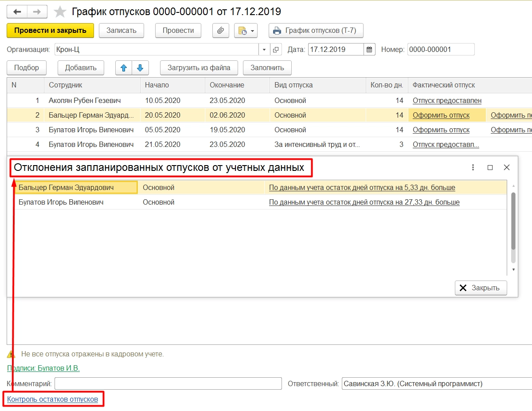Move row down with blue arrow
532x411 pixels.
pyautogui.click(x=140, y=68)
